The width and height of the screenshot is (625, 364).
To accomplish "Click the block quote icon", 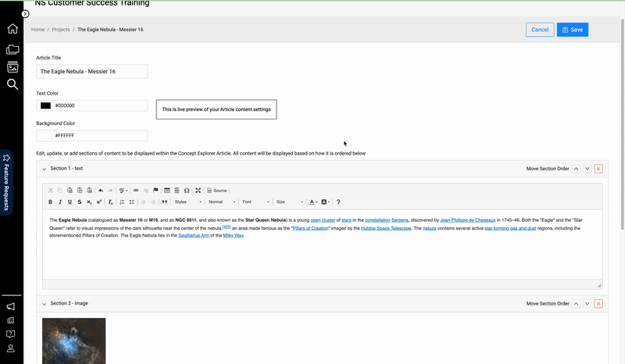I will coord(165,202).
